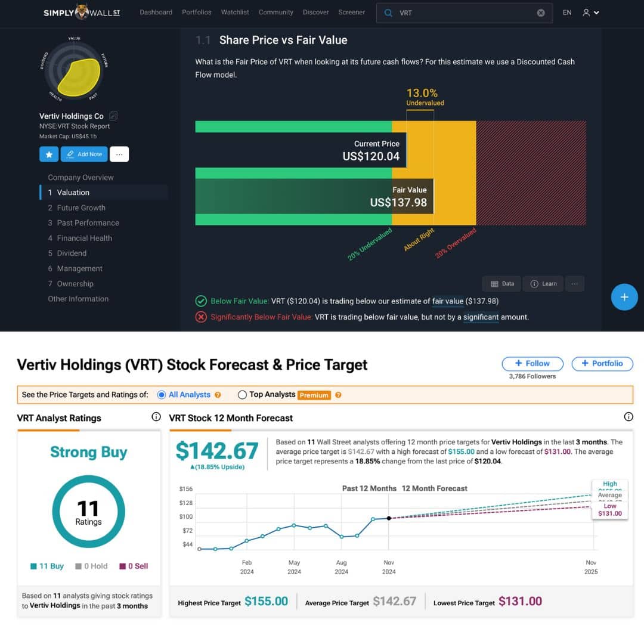The height and width of the screenshot is (644, 644).
Task: Click the Strong Buy rating text
Action: pyautogui.click(x=89, y=452)
